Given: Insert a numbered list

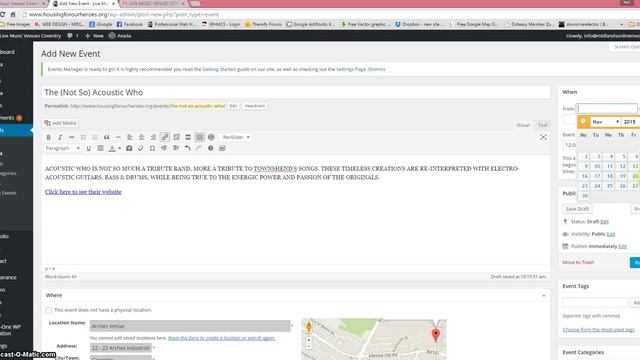Looking at the screenshot, I should click(95, 137).
